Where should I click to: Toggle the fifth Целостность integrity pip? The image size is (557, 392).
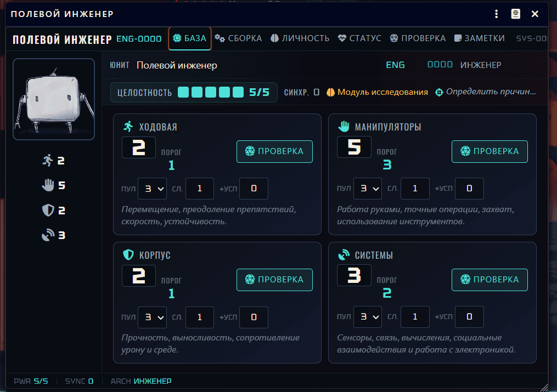point(238,92)
